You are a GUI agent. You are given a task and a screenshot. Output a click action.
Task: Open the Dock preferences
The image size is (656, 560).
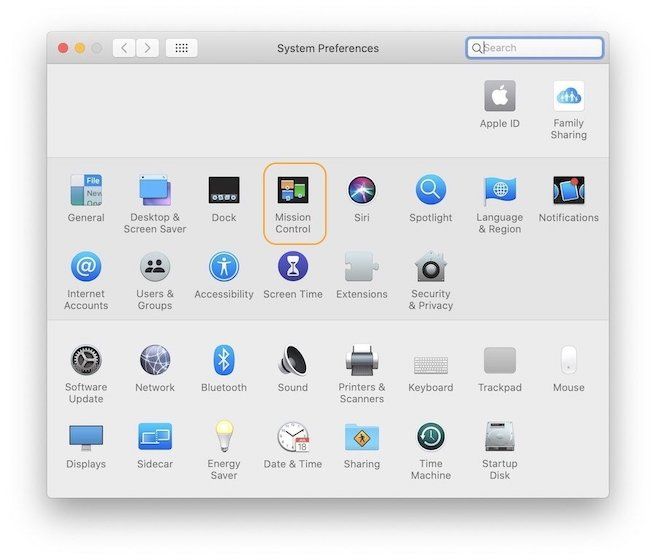click(x=224, y=191)
